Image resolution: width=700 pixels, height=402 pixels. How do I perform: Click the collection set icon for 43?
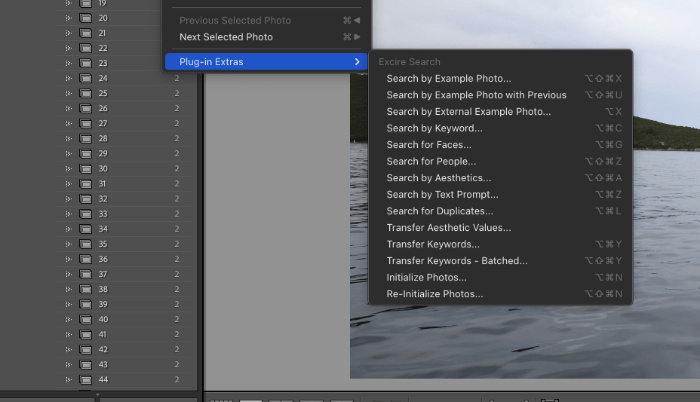click(85, 364)
